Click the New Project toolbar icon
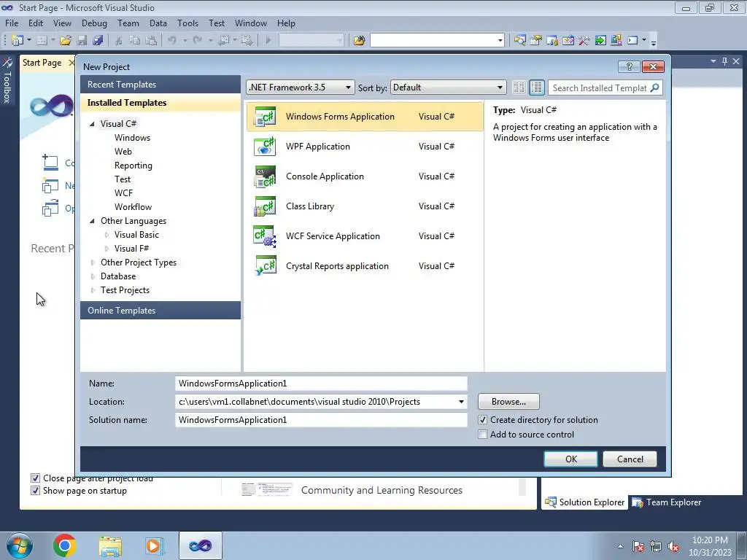 tap(18, 41)
